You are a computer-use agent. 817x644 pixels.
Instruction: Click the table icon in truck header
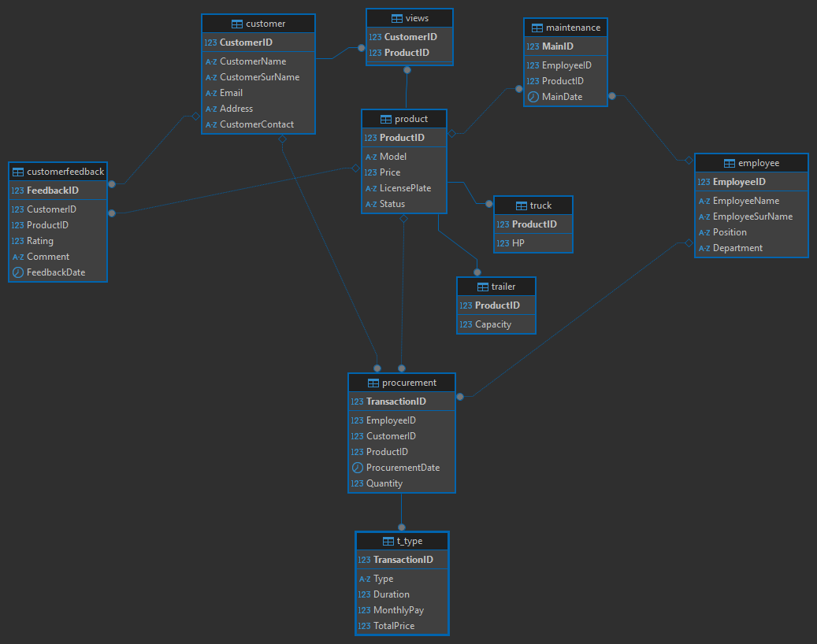522,205
